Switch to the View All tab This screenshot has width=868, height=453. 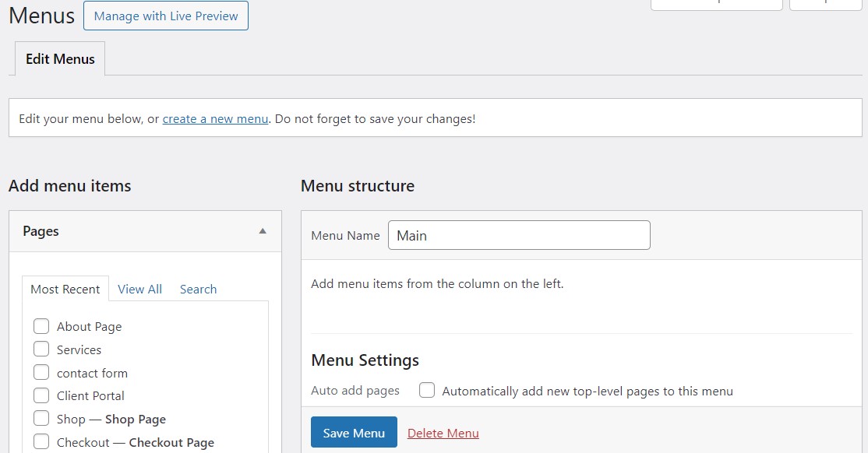139,289
